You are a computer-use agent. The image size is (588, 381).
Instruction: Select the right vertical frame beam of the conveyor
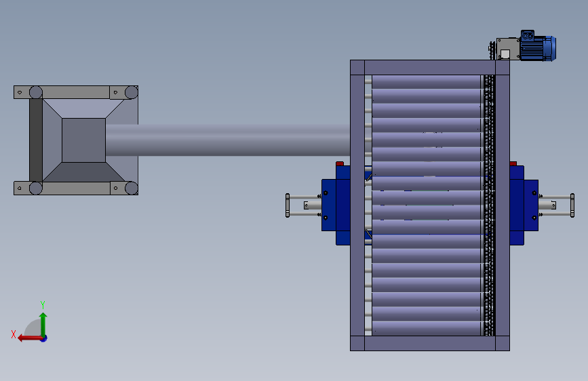[x=503, y=205]
